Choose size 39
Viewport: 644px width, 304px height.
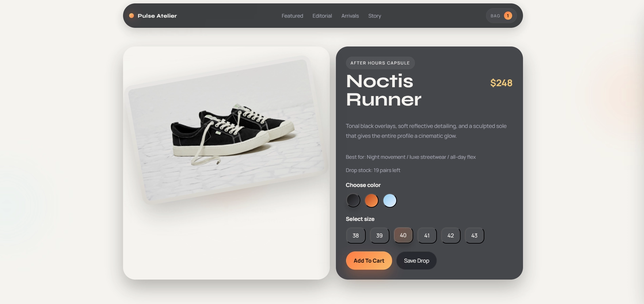379,235
